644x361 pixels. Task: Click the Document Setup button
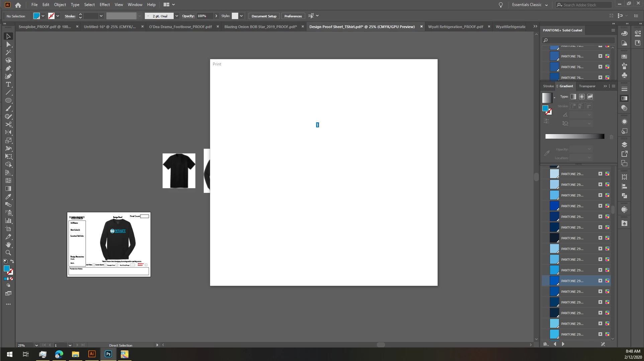click(x=264, y=16)
